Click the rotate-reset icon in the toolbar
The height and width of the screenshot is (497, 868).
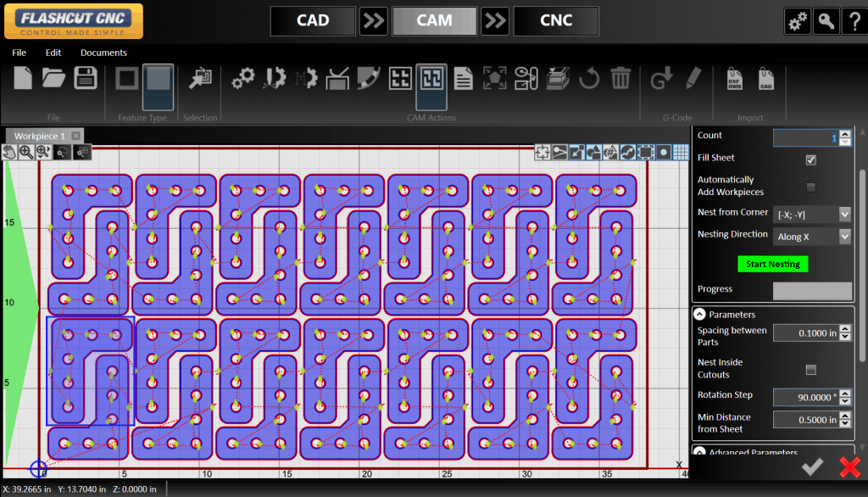[589, 77]
